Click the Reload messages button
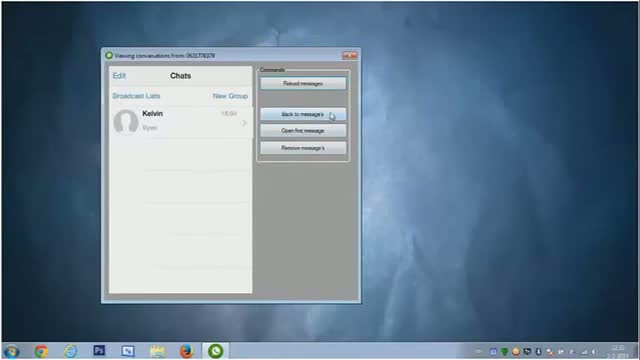Image resolution: width=640 pixels, height=360 pixels. [x=303, y=83]
